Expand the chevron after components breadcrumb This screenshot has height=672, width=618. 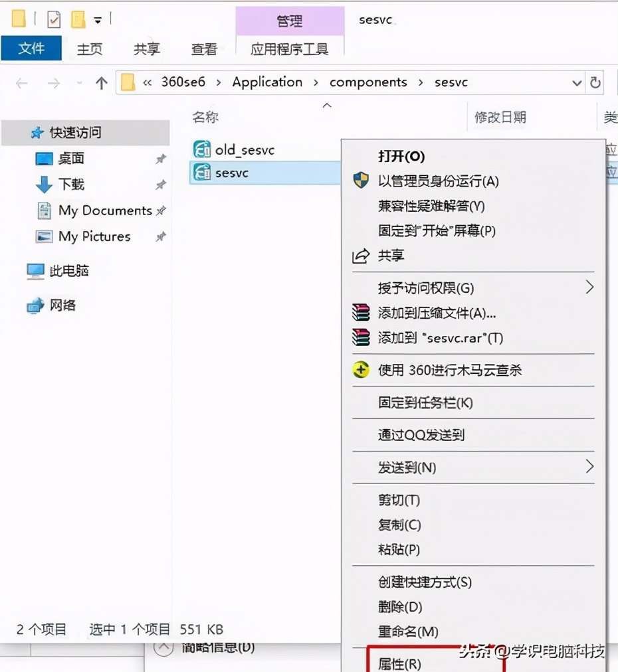click(421, 82)
